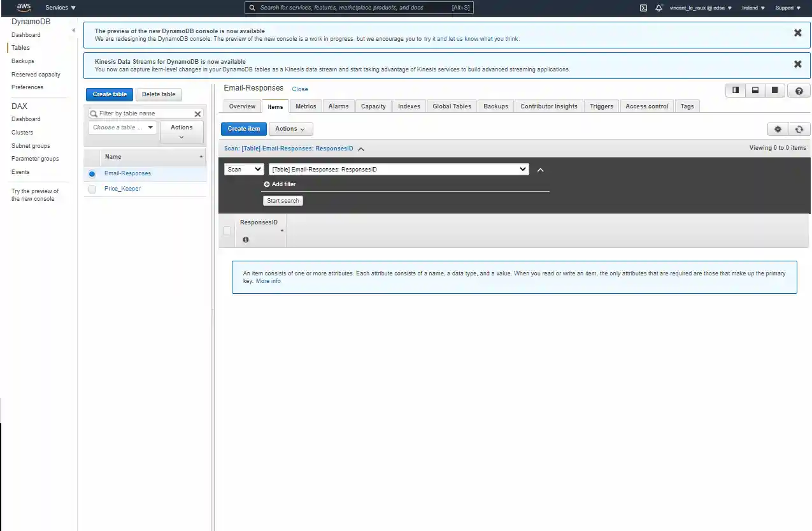Screen dimensions: 812x531
Task: Go to DynamoDB Dashboard in sidebar
Action: (25, 35)
